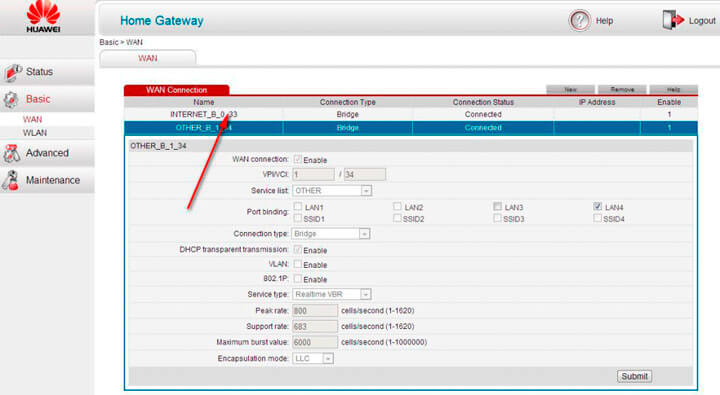720x395 pixels.
Task: Select WAN in the sidebar
Action: click(x=33, y=119)
